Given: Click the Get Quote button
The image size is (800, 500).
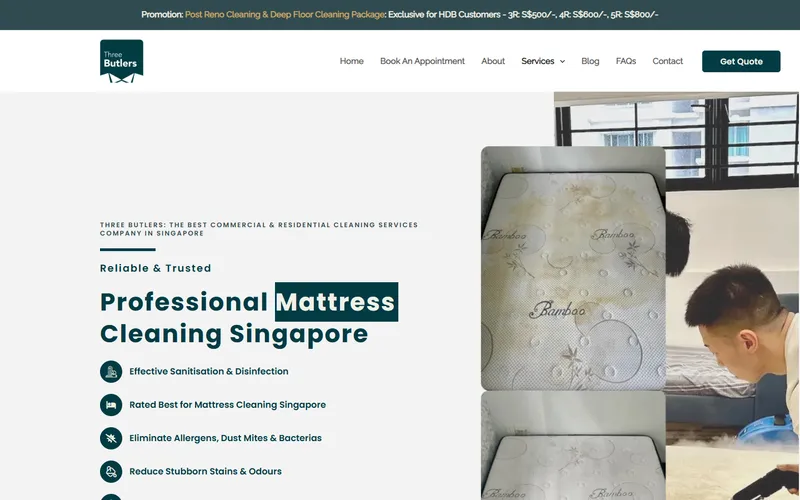Looking at the screenshot, I should 741,61.
